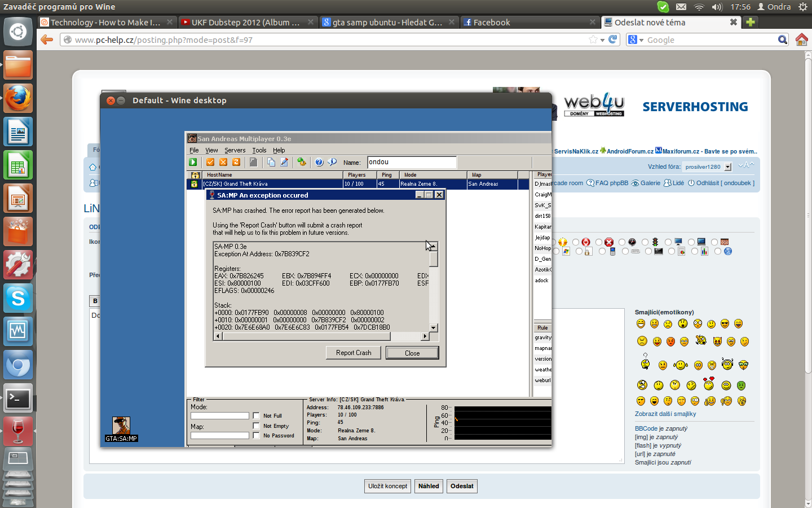Close the SA:MP exception dialog with Close
The width and height of the screenshot is (812, 508).
[x=412, y=353]
